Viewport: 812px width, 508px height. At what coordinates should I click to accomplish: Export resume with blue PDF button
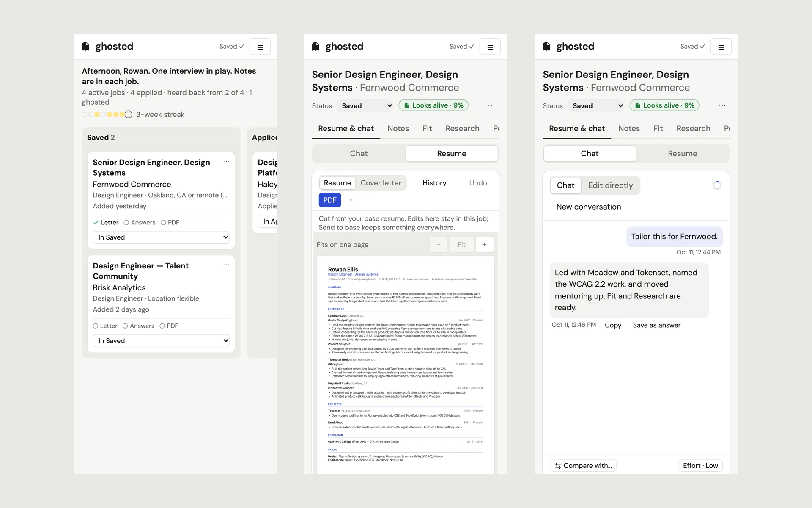330,200
